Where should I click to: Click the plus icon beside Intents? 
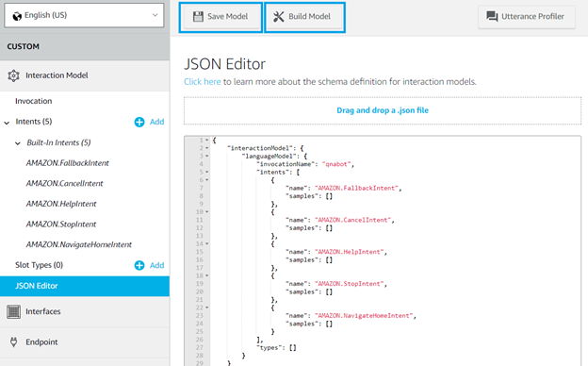coord(139,122)
